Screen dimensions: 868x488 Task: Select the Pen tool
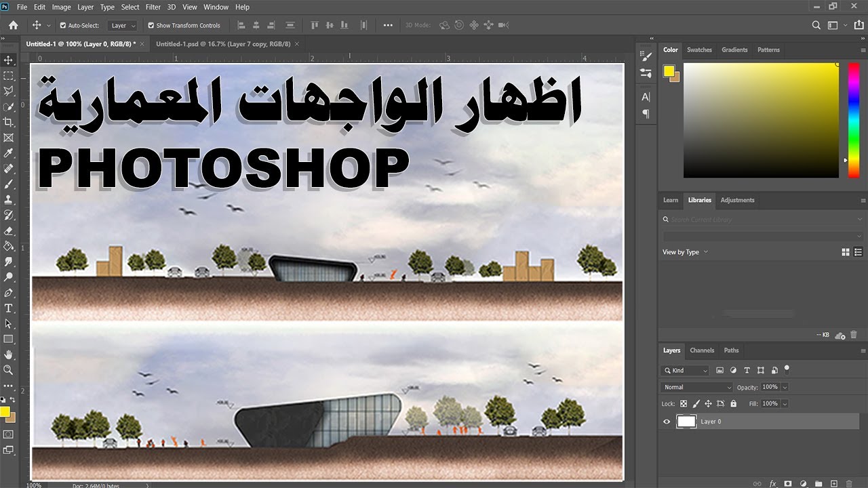click(x=9, y=293)
